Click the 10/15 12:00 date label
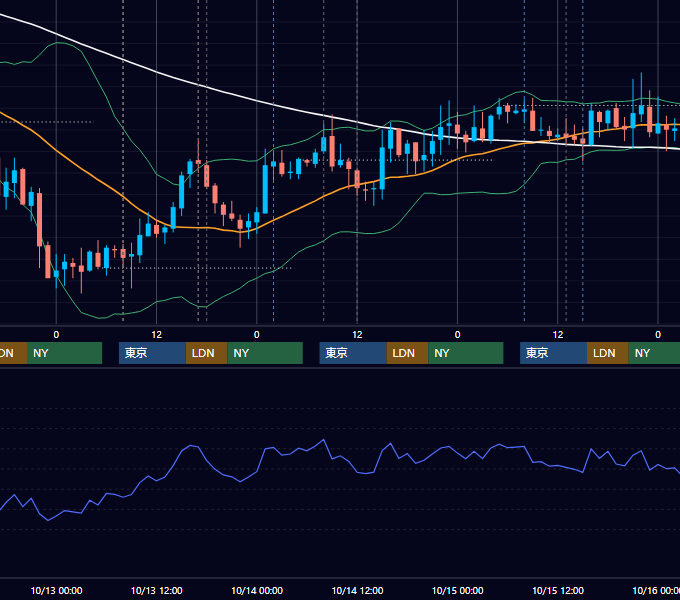The height and width of the screenshot is (600, 680). point(558,590)
